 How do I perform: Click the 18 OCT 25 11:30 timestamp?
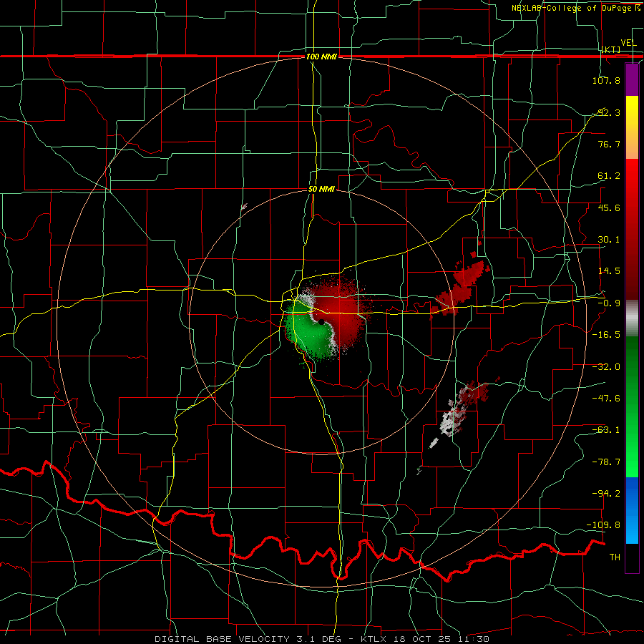pyautogui.click(x=441, y=639)
